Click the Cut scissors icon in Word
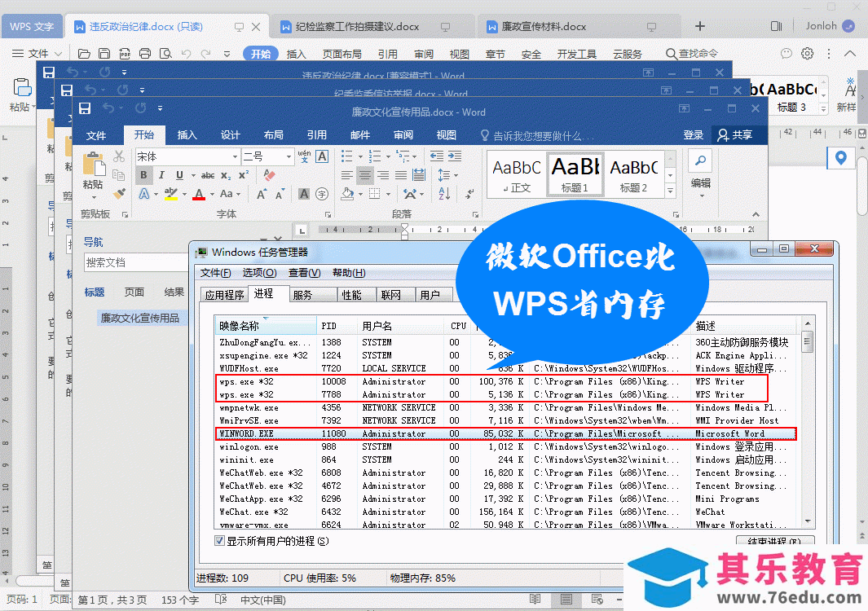 [118, 156]
